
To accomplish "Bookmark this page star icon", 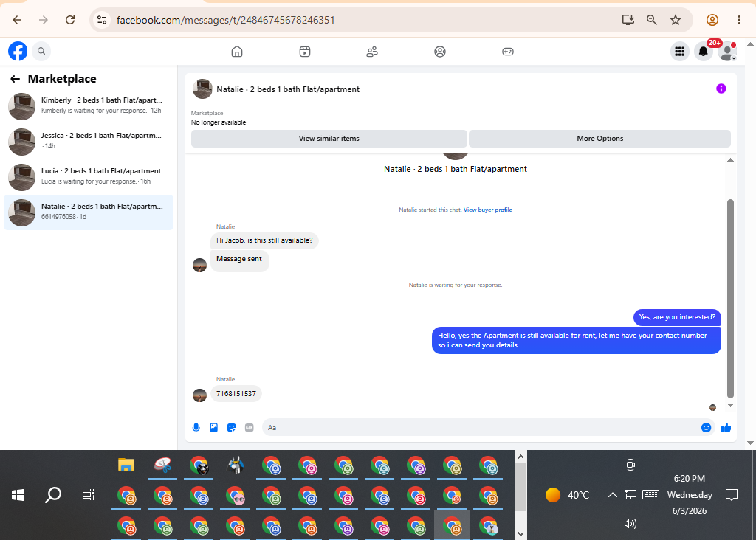I will click(x=676, y=20).
